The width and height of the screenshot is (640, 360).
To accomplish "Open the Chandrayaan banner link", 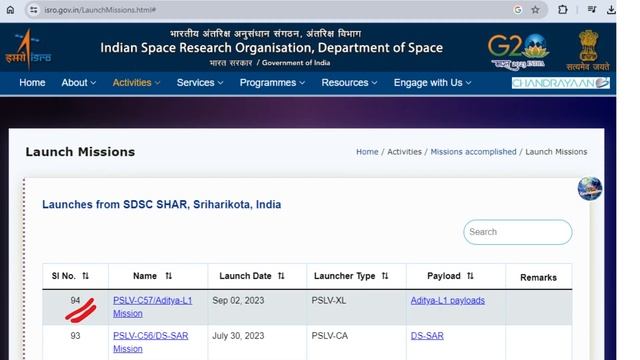I will pos(560,83).
